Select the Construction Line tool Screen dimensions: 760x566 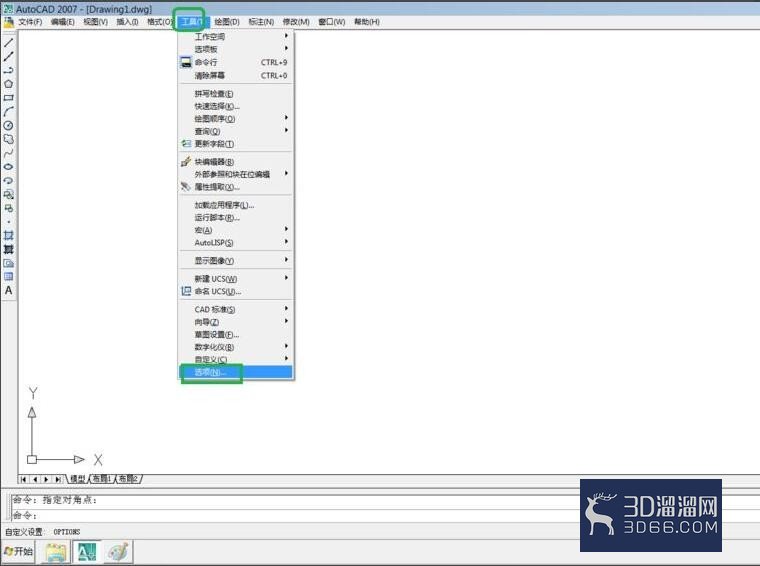pyautogui.click(x=8, y=56)
